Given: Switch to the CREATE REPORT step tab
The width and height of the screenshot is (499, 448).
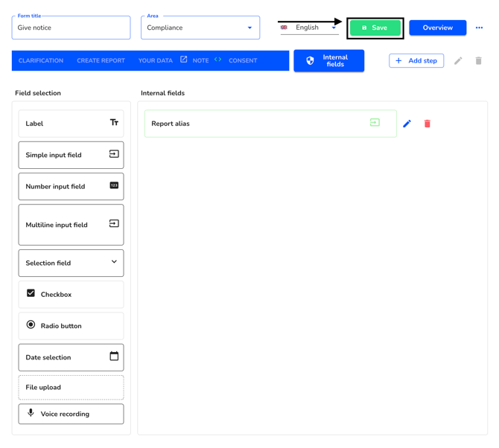Looking at the screenshot, I should [x=101, y=61].
